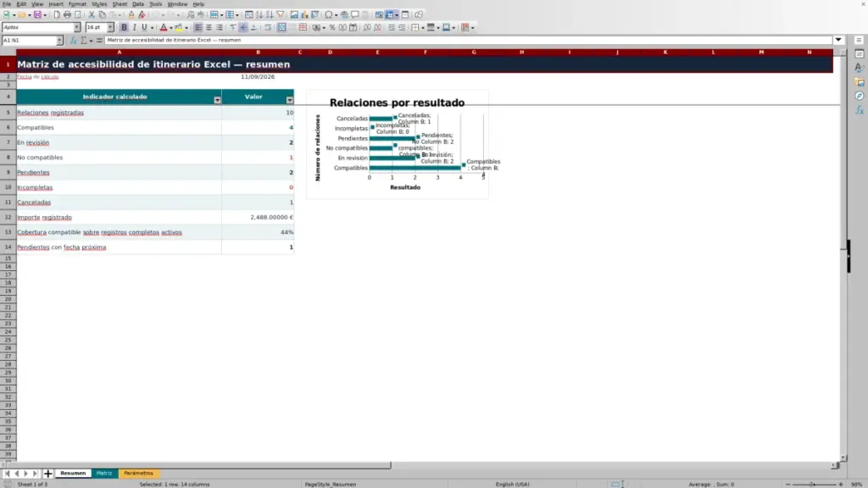
Task: Open the File menu
Action: 7,4
